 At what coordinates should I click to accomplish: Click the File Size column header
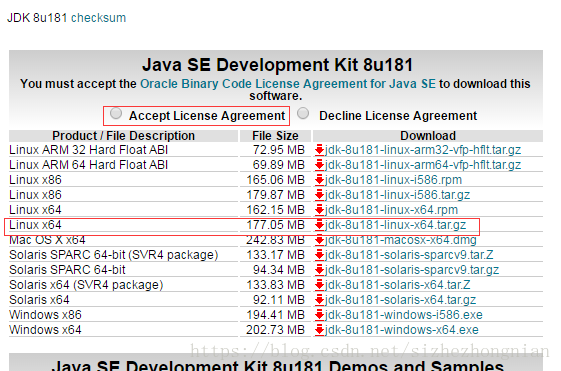(x=275, y=136)
